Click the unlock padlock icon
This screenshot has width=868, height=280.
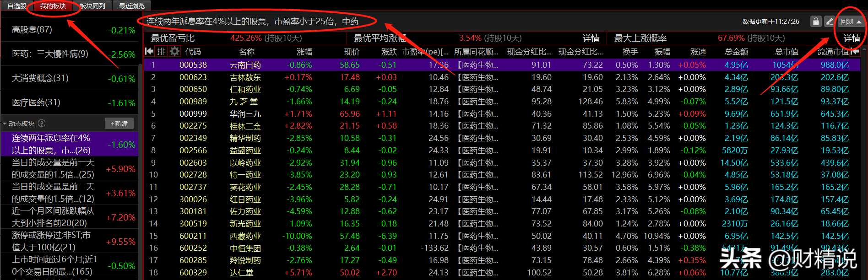pyautogui.click(x=815, y=22)
